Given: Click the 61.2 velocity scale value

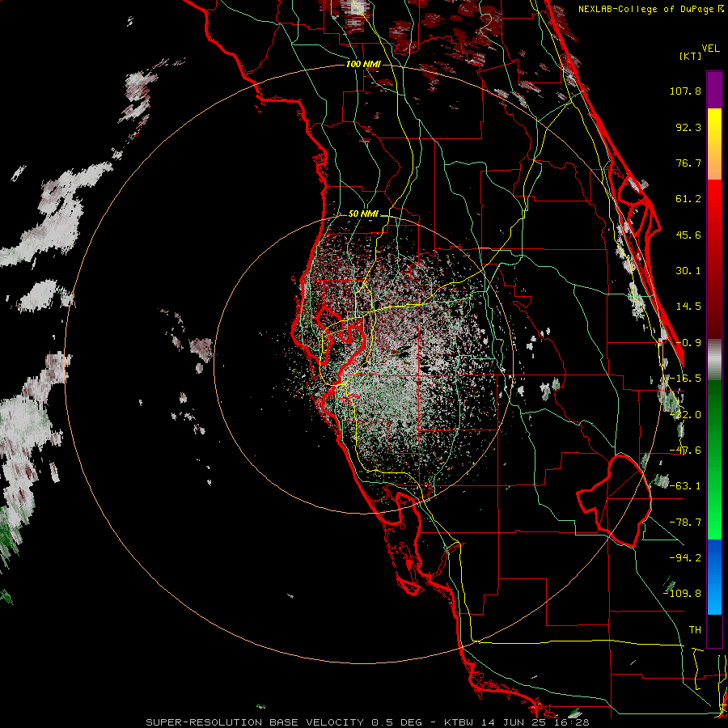Looking at the screenshot, I should pos(688,199).
